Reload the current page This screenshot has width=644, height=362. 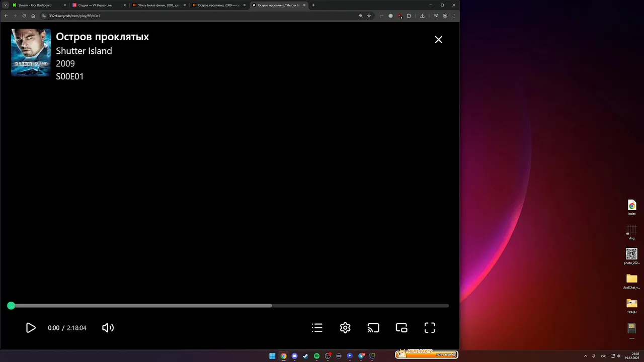coord(24,16)
